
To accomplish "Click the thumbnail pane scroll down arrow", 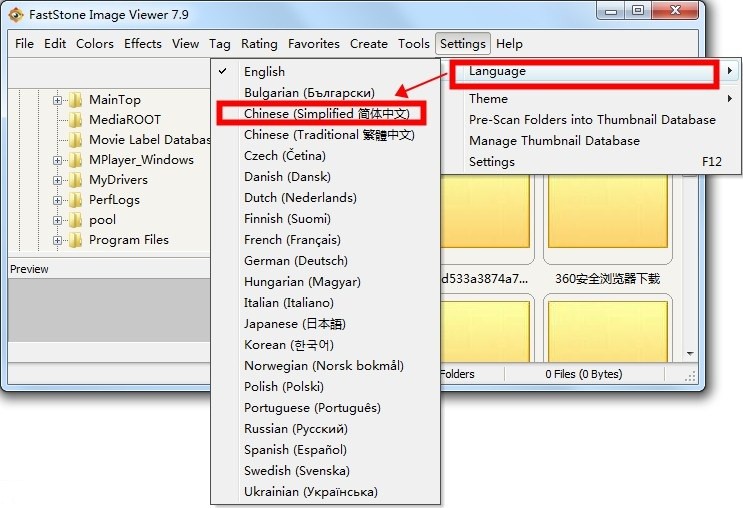I will coord(690,354).
